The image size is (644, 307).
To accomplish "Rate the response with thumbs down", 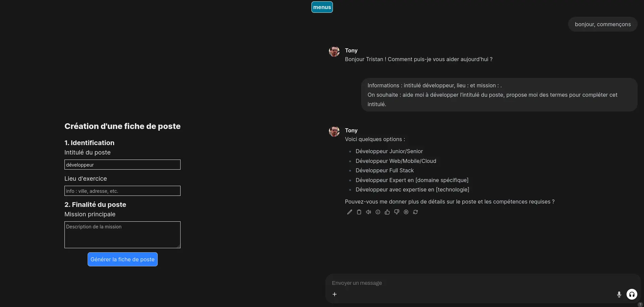I will (396, 212).
